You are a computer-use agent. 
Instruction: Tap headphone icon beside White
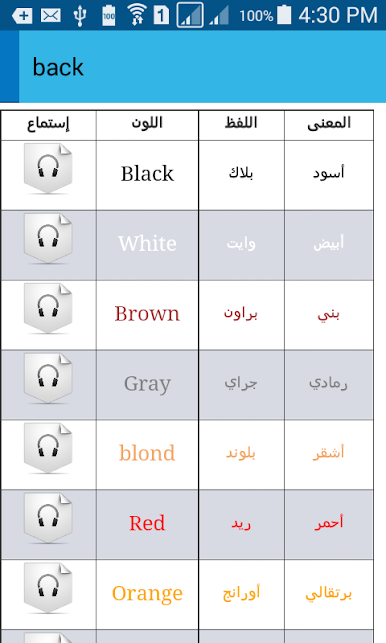point(48,239)
